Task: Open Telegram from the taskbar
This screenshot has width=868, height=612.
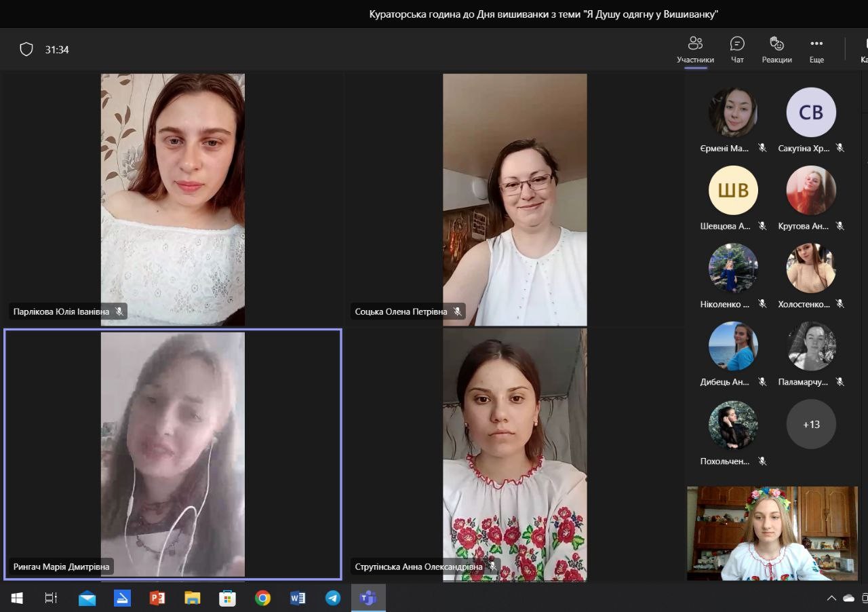Action: click(x=332, y=598)
